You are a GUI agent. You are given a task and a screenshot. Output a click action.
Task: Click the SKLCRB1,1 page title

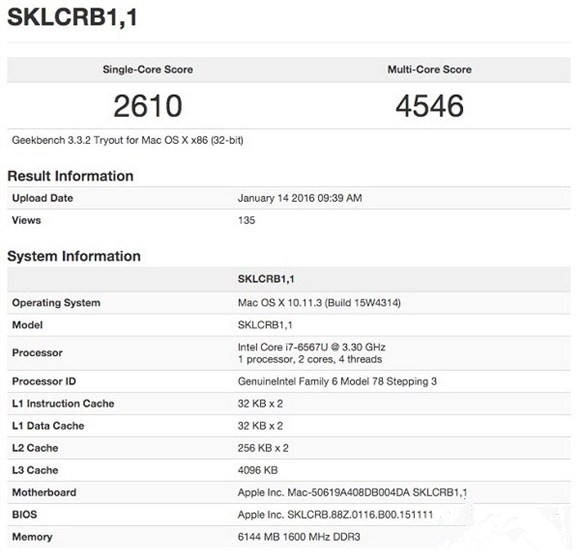click(72, 17)
